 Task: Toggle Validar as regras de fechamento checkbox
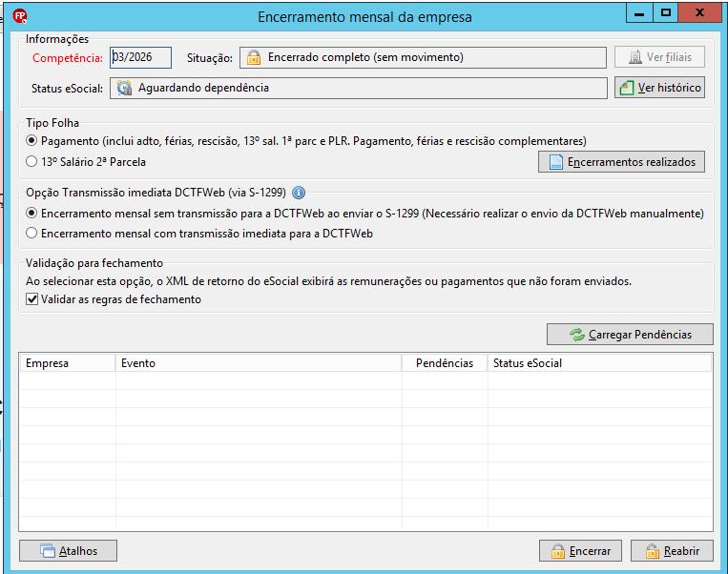(x=32, y=299)
